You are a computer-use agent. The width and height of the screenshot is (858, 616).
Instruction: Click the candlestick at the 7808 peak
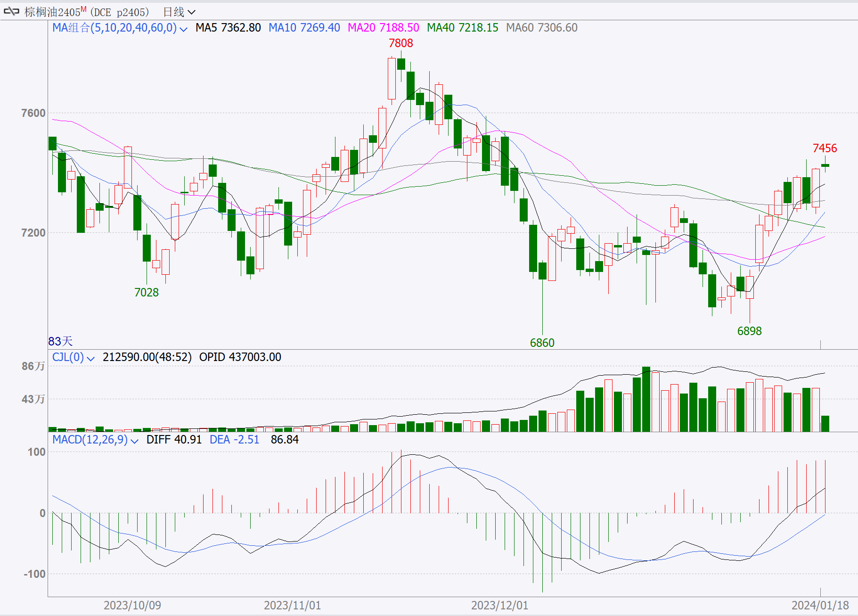coord(401,64)
